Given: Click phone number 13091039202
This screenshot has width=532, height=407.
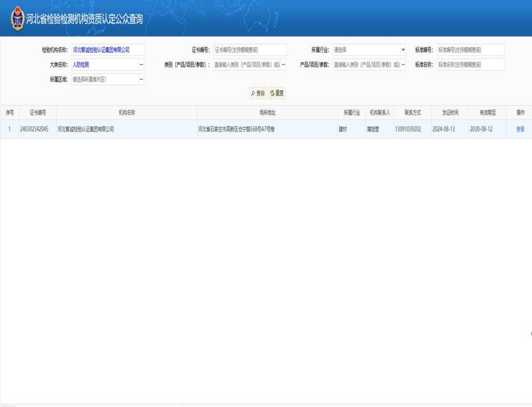Looking at the screenshot, I should click(x=408, y=129).
